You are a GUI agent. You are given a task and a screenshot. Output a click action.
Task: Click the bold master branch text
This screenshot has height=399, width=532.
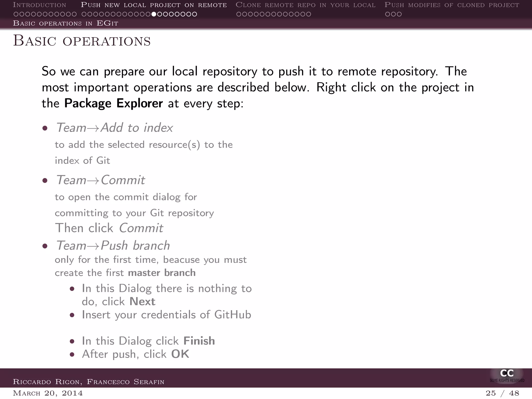click(162, 273)
